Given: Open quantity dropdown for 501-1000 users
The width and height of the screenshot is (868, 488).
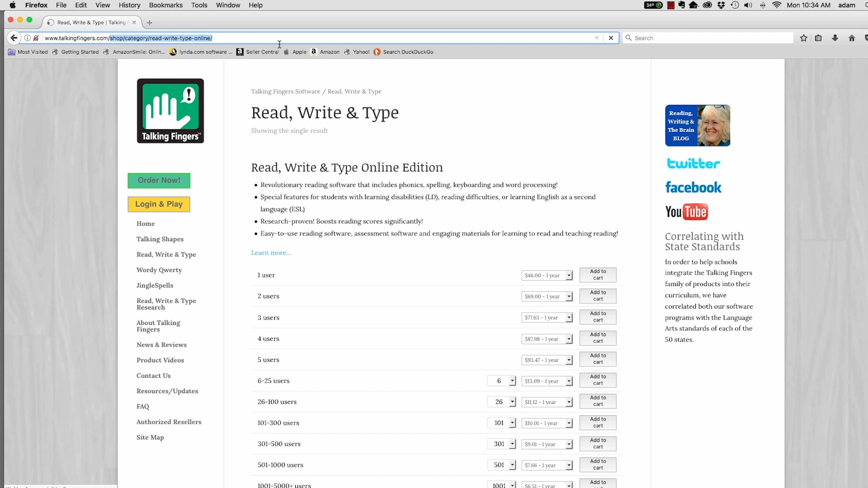Looking at the screenshot, I should click(x=501, y=465).
